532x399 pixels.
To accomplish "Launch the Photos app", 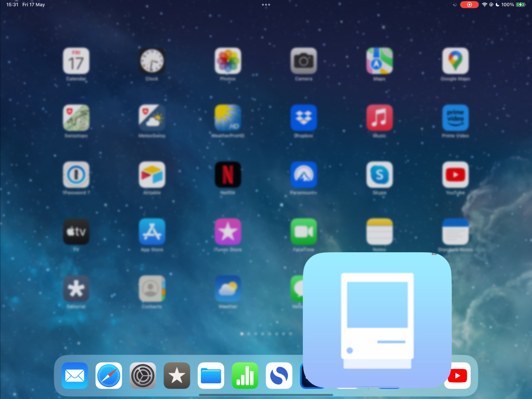I will [x=228, y=61].
